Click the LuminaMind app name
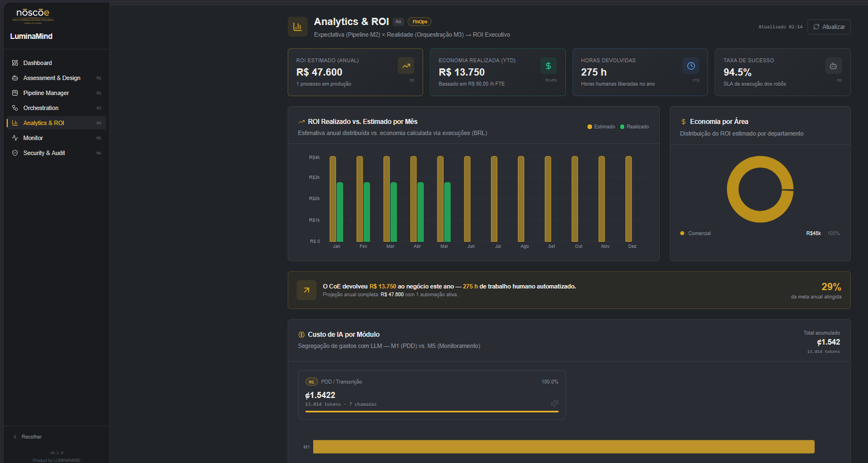 tap(31, 36)
